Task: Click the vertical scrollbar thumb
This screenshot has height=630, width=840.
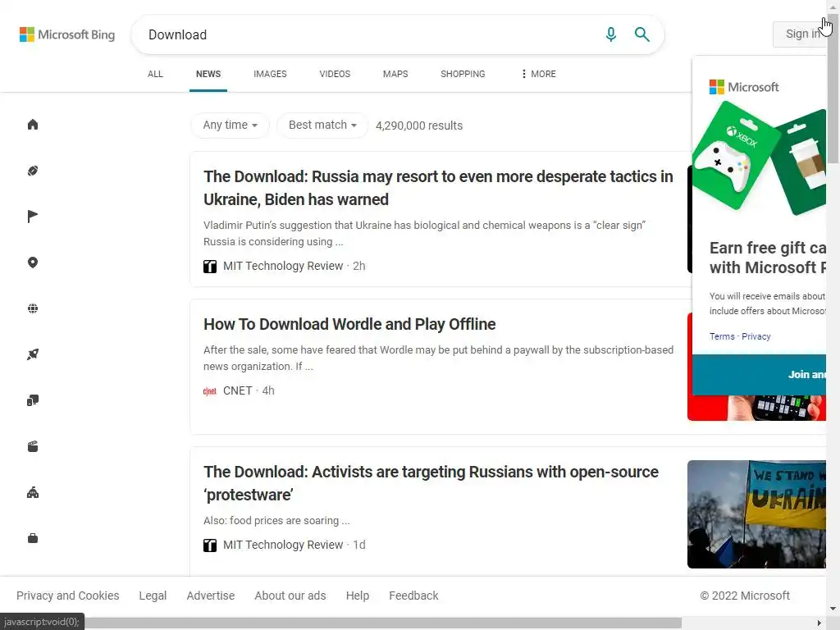Action: (833, 89)
